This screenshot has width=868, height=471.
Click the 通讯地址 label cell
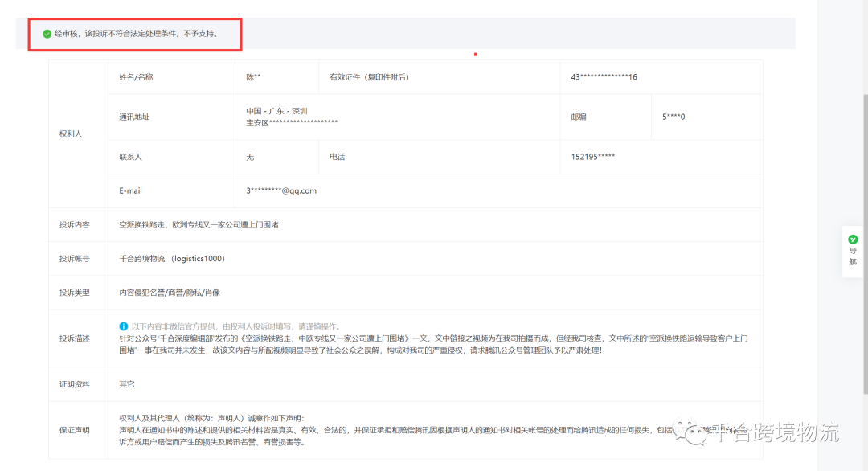[x=172, y=117]
